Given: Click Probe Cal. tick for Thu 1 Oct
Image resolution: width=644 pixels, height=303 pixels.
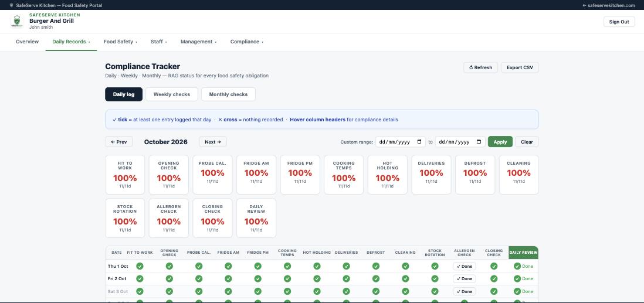Looking at the screenshot, I should coord(199,266).
